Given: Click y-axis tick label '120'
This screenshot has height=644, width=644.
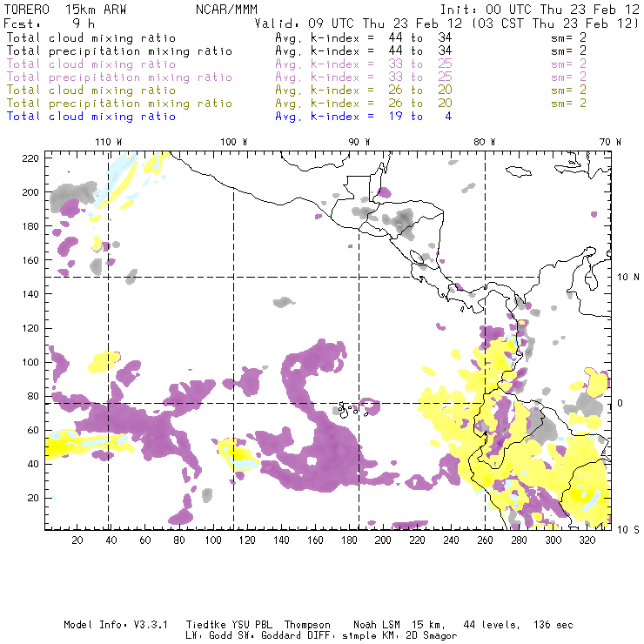Looking at the screenshot, I should [30, 328].
